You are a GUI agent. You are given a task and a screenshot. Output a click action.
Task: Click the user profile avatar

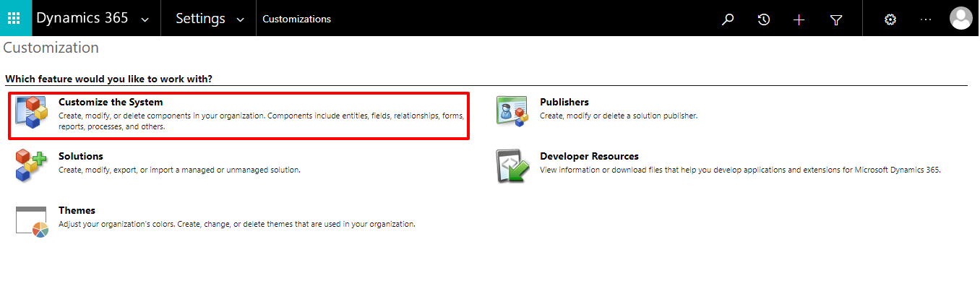tap(960, 19)
